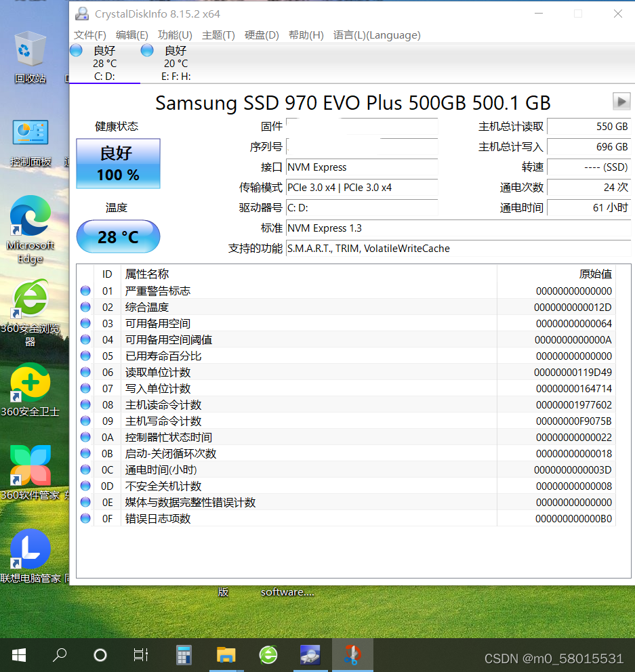Open the 硬盘(D) menu
Screen dimensions: 635x672
(x=262, y=35)
